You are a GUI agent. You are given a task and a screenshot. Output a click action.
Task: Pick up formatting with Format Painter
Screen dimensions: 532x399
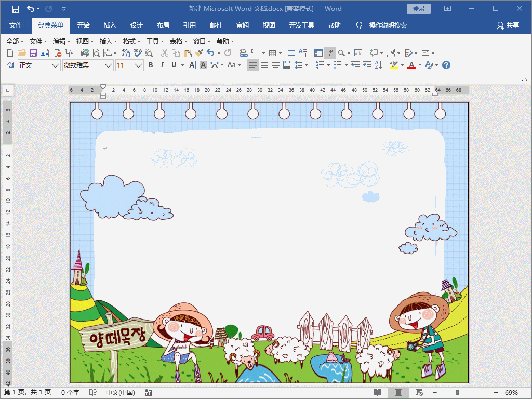[x=199, y=53]
